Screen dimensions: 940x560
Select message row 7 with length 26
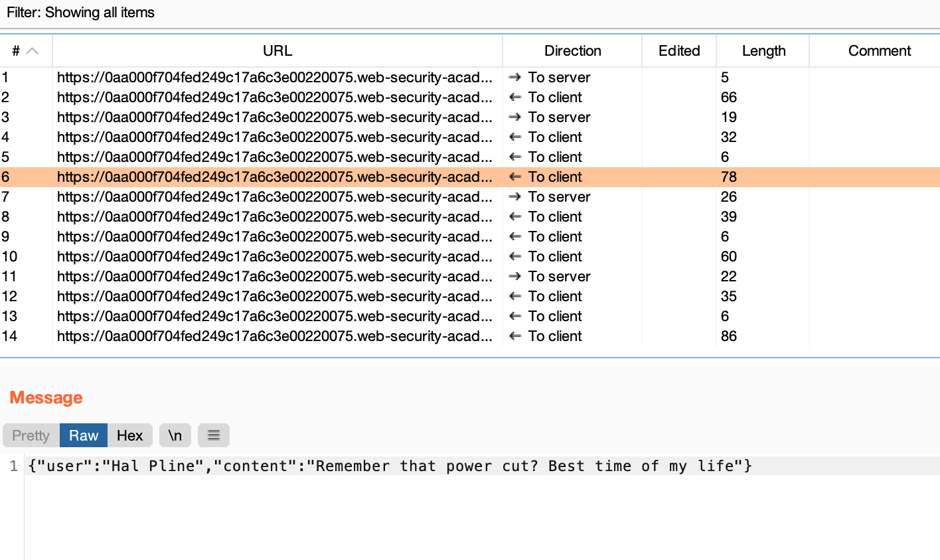[470, 197]
